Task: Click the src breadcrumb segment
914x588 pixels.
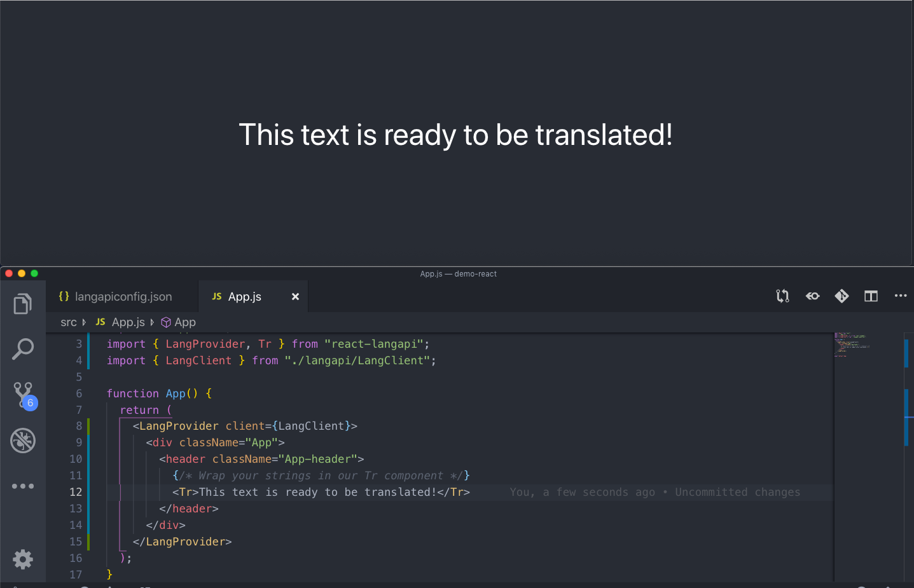Action: pyautogui.click(x=69, y=322)
